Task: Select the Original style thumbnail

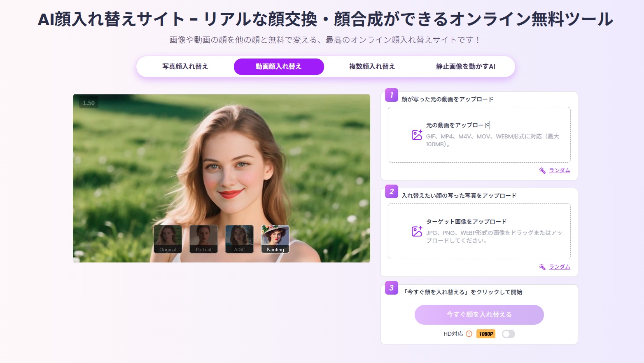Action: pyautogui.click(x=168, y=239)
